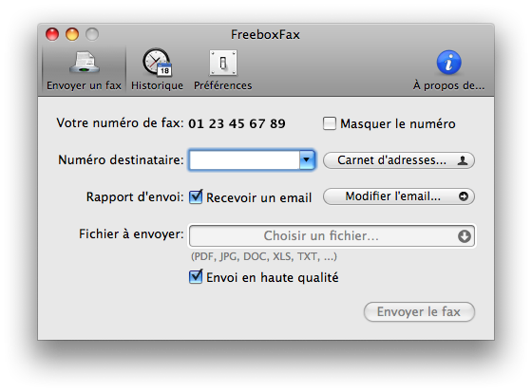The height and width of the screenshot is (392, 532).
Task: Click the Carnet d'adresses button
Action: (x=399, y=160)
